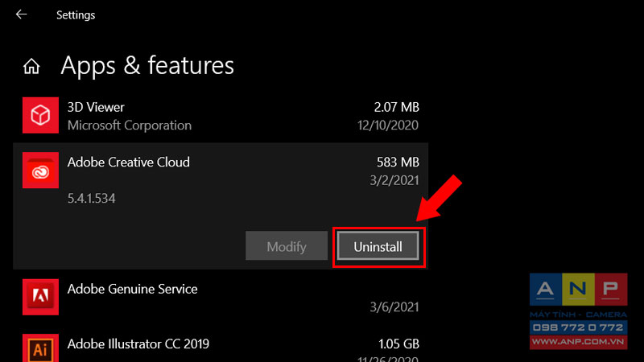The image size is (644, 362).
Task: Click Microsoft Corporation publisher text
Action: tap(130, 125)
